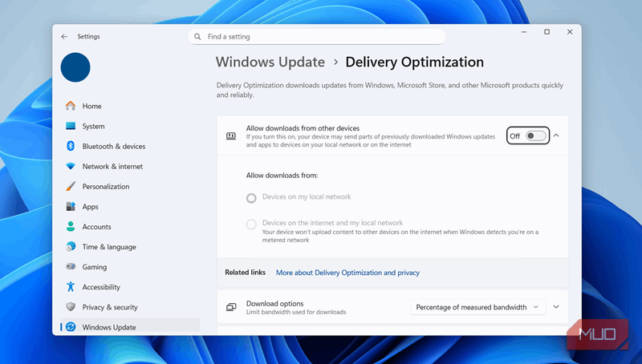Select Devices on my local network
The width and height of the screenshot is (642, 364).
[251, 198]
